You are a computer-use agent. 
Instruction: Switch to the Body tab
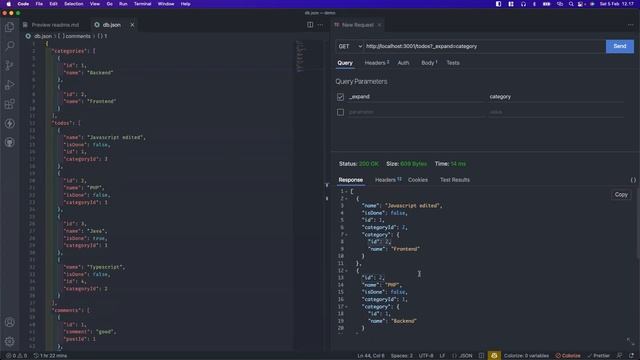click(429, 63)
